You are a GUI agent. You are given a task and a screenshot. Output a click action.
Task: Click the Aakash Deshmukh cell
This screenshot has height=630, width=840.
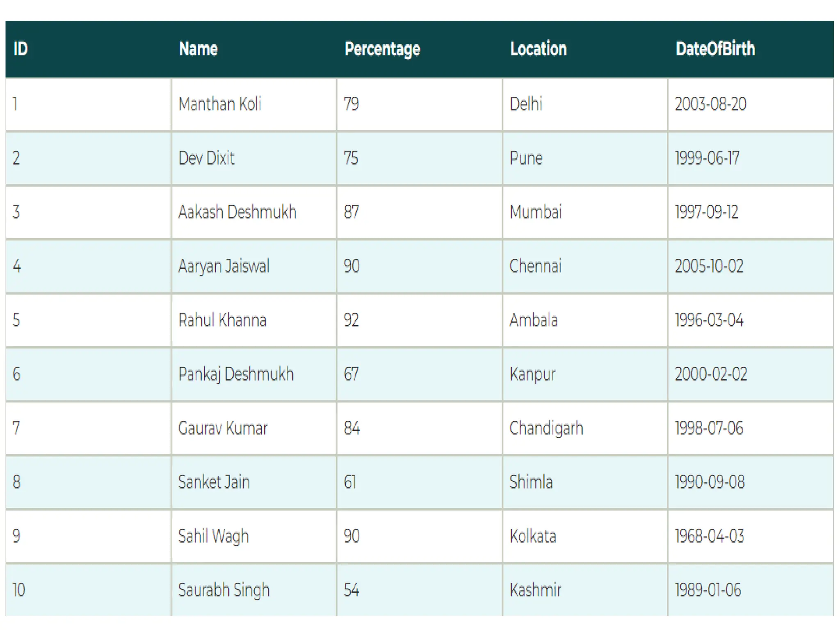237,212
